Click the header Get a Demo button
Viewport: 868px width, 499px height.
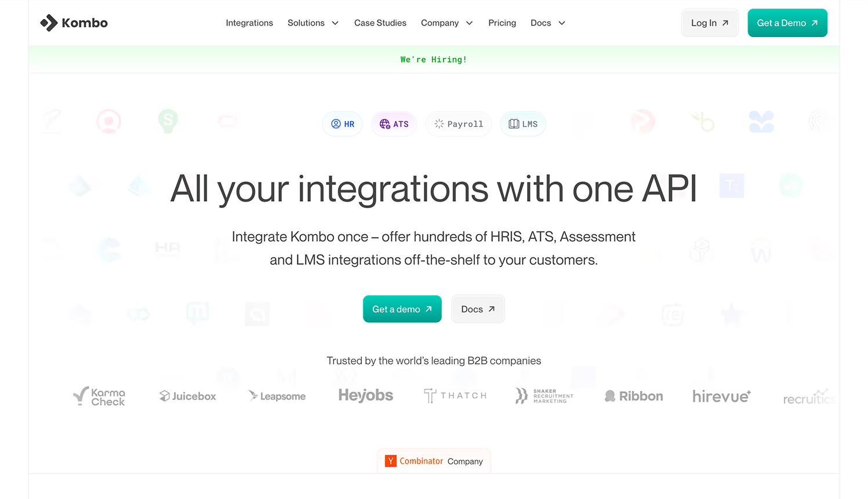pos(787,23)
